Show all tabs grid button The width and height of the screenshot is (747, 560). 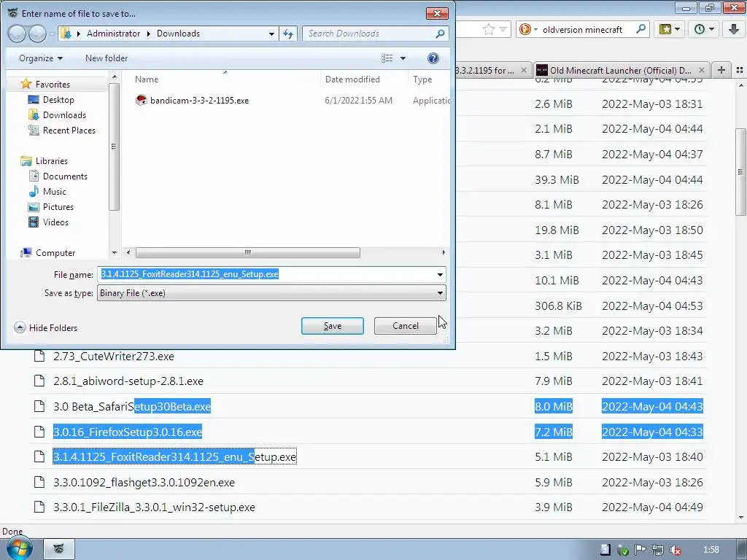tap(740, 70)
